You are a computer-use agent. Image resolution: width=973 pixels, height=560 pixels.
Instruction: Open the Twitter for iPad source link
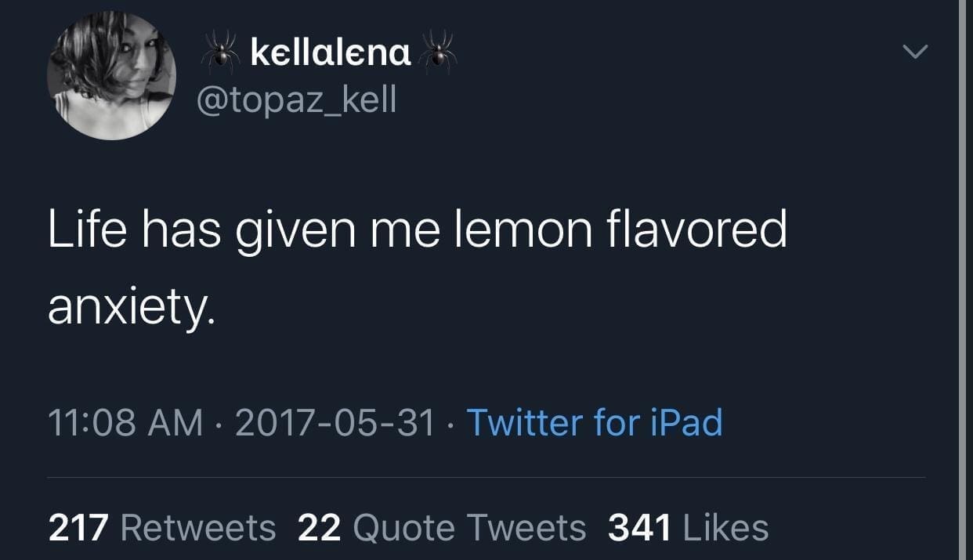(594, 423)
